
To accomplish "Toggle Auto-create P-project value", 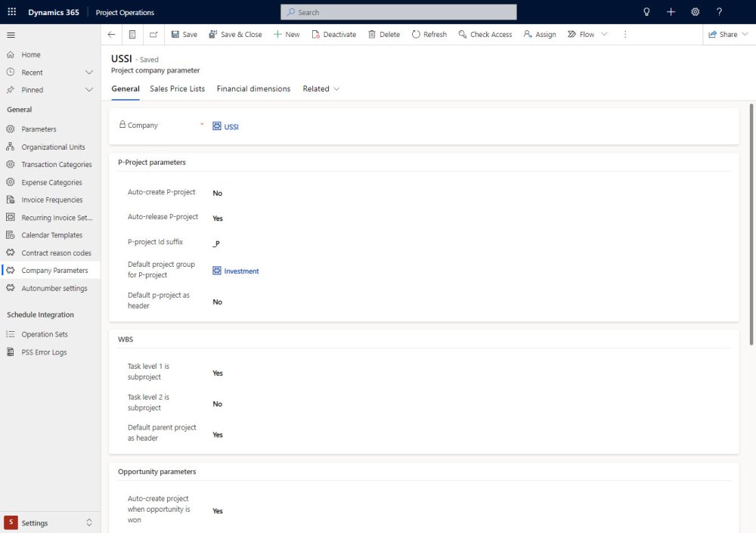I will (218, 193).
